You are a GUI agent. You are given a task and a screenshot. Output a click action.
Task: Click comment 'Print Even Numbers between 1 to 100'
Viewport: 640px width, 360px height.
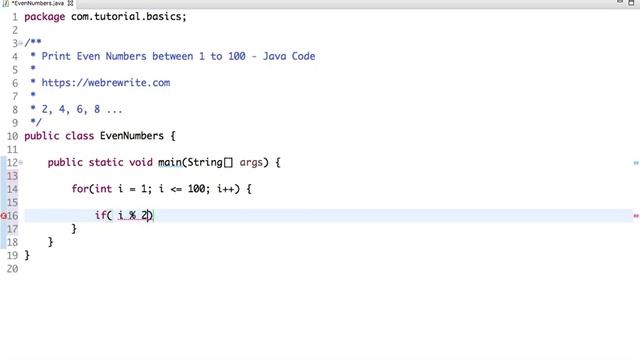pos(144,56)
